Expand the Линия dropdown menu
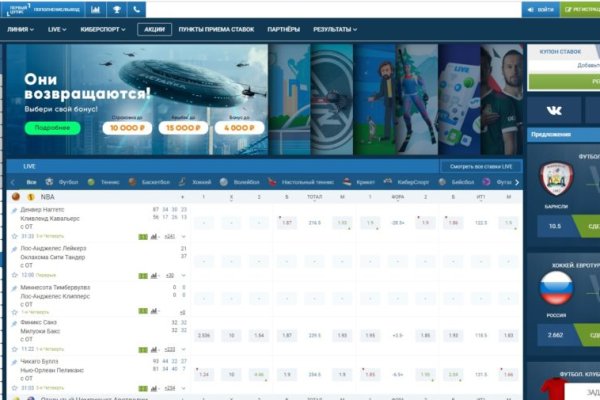 point(20,30)
